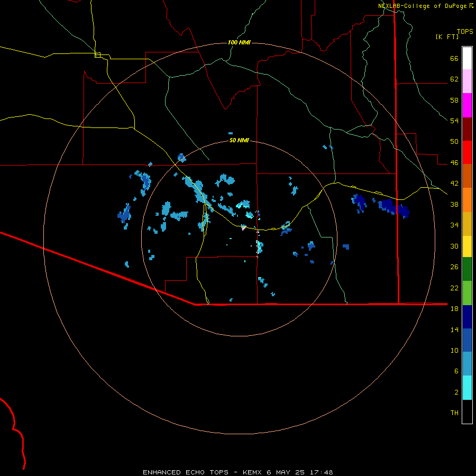This screenshot has height=476, width=476.
Task: Click the bright red legend swatch near 46
Action: [467, 152]
